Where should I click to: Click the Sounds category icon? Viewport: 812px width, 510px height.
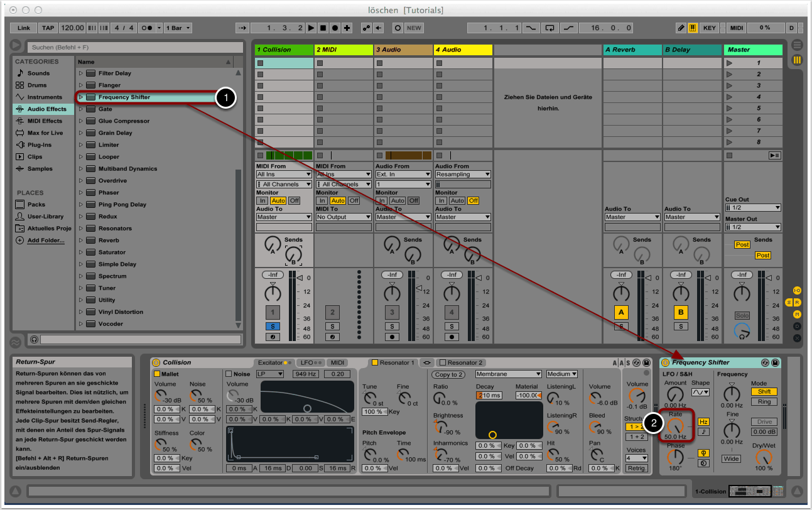[20, 73]
